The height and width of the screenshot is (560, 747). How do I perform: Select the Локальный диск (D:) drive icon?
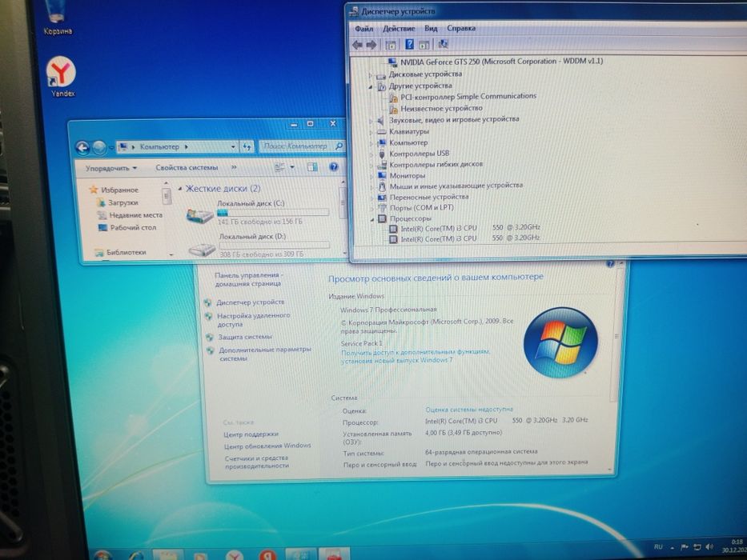coord(202,249)
